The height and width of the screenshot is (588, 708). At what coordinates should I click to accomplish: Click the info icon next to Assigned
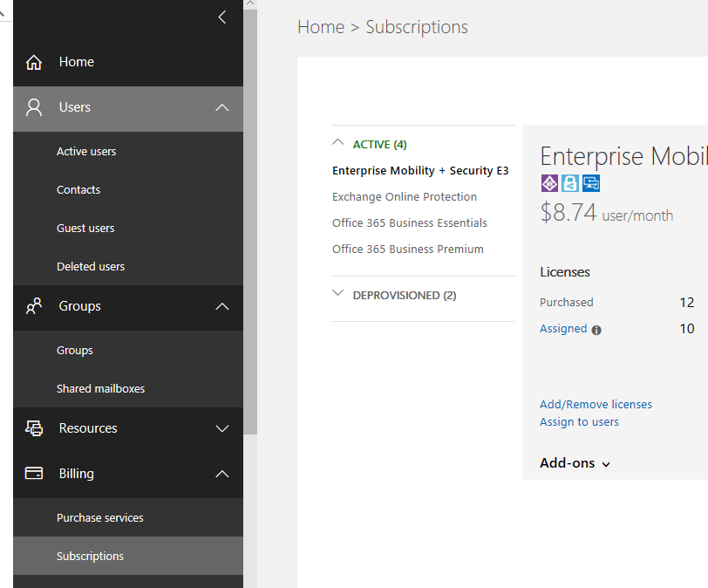click(x=596, y=330)
